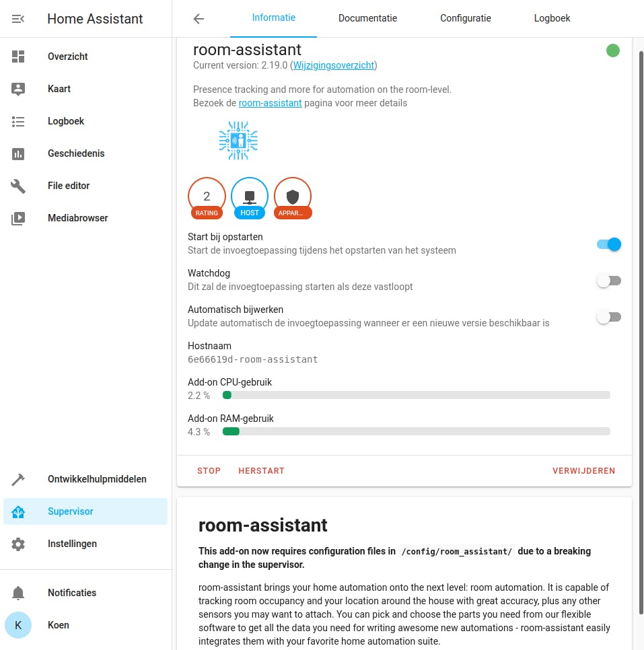Enable the Watchdog toggle
This screenshot has width=644, height=650.
[608, 281]
